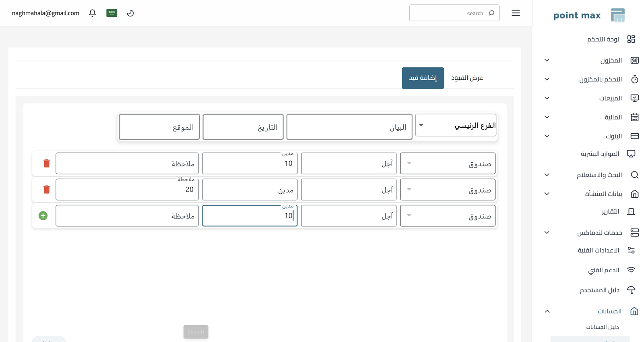Image resolution: width=644 pixels, height=342 pixels.
Task: Add new row with green plus icon
Action: [x=43, y=216]
